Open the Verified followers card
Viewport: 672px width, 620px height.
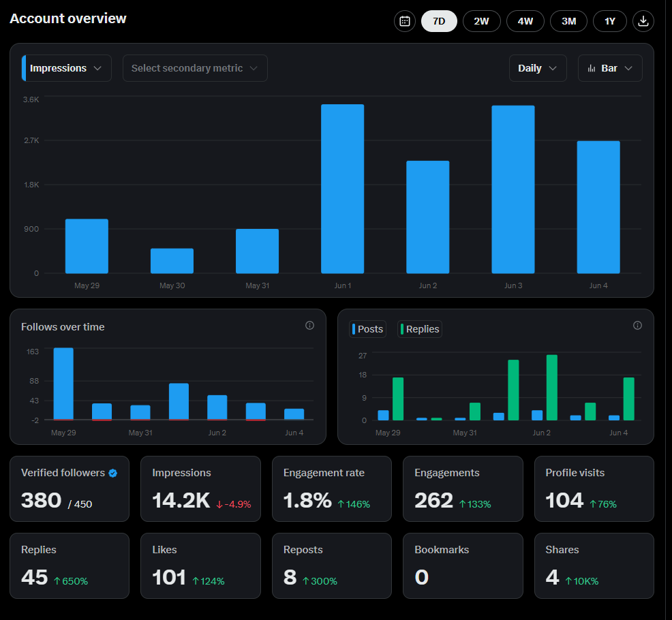[70, 489]
